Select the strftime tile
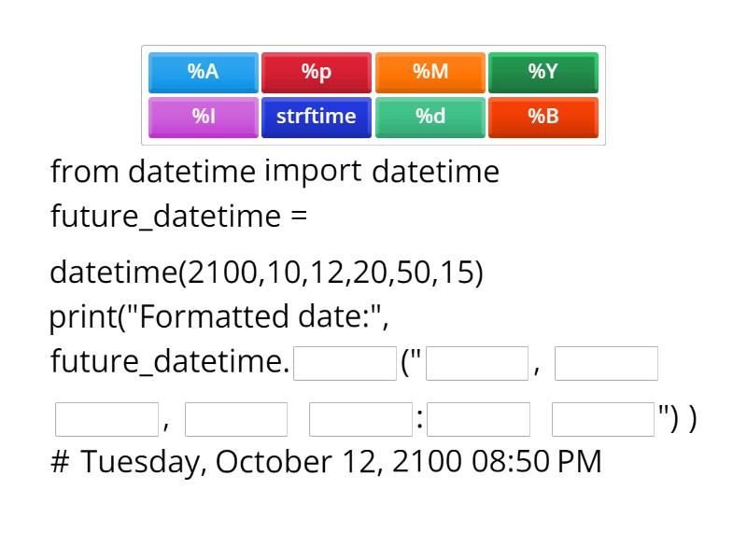The image size is (747, 560). click(x=317, y=117)
